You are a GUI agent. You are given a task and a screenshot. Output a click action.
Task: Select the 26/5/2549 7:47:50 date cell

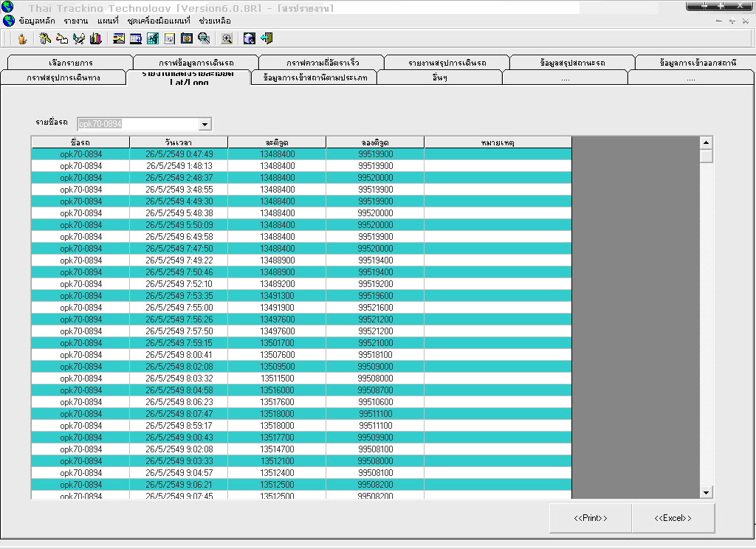(179, 249)
